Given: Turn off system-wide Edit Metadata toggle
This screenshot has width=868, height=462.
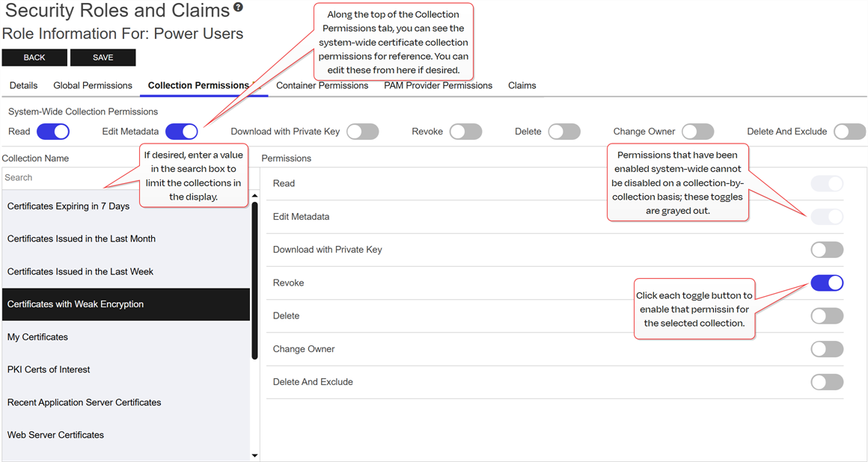Looking at the screenshot, I should (182, 132).
